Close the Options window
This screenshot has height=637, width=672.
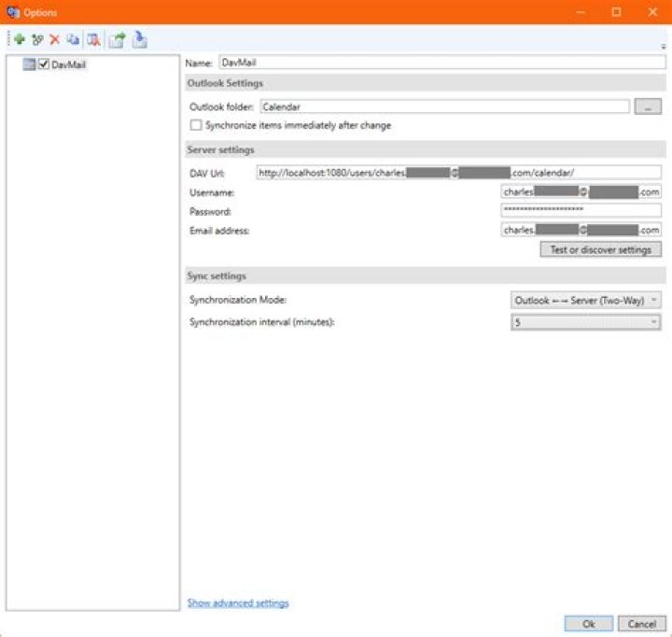[652, 12]
